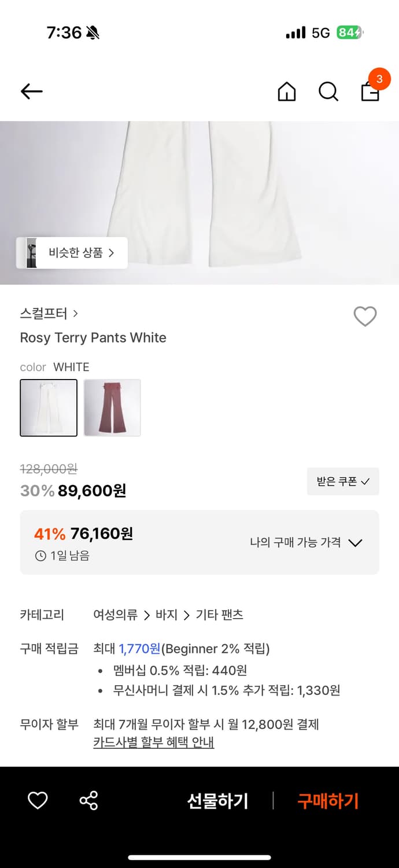Select the white pants color swatch

click(x=49, y=407)
